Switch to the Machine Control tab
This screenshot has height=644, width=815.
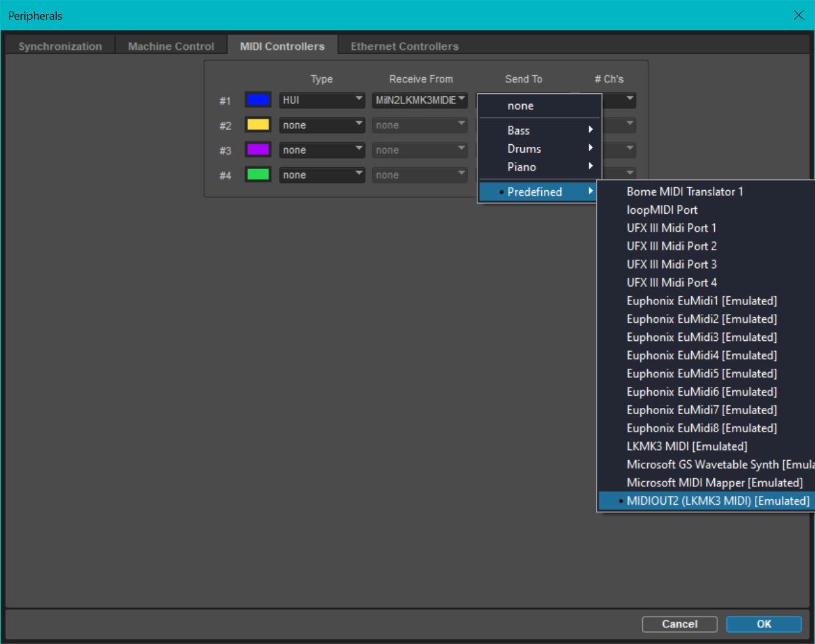coord(171,46)
